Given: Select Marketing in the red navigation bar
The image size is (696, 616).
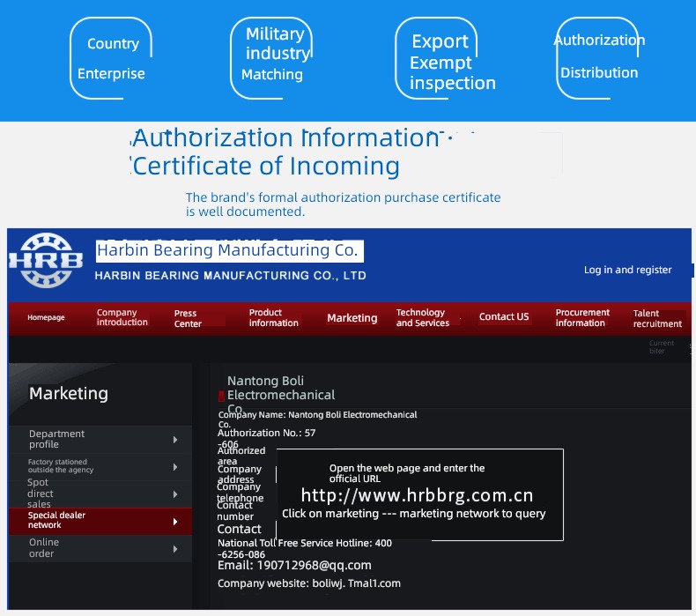Looking at the screenshot, I should tap(352, 318).
